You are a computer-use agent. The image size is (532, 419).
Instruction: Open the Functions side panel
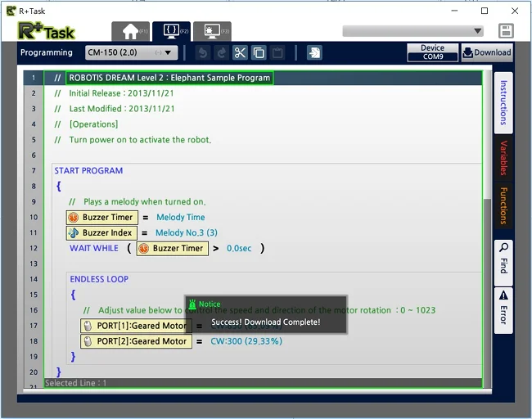[503, 206]
